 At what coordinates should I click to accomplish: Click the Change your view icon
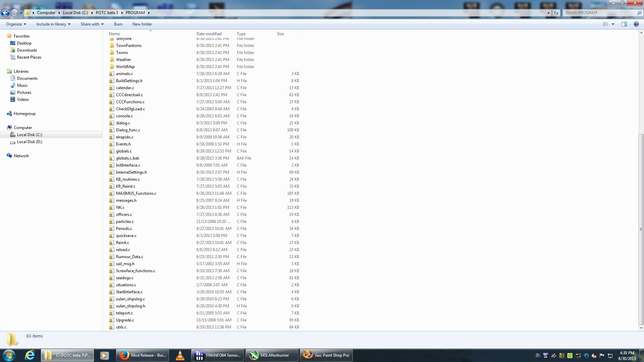605,24
